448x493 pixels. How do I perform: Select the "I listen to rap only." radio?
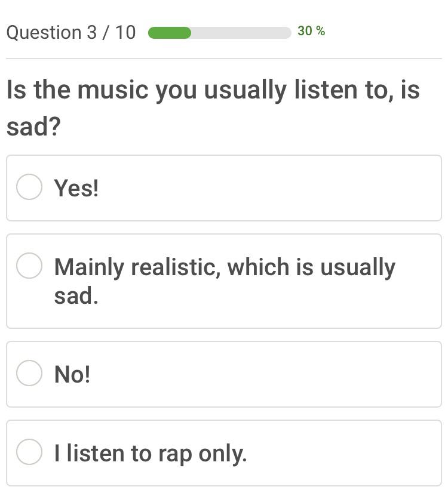click(x=29, y=452)
